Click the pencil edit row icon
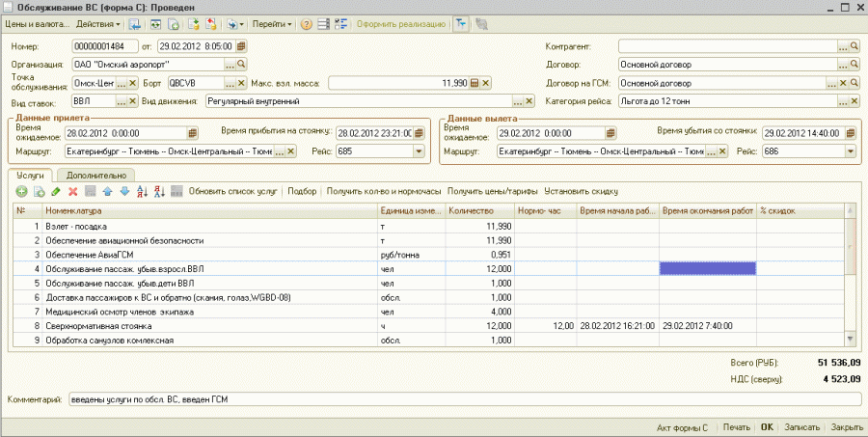 [x=56, y=192]
